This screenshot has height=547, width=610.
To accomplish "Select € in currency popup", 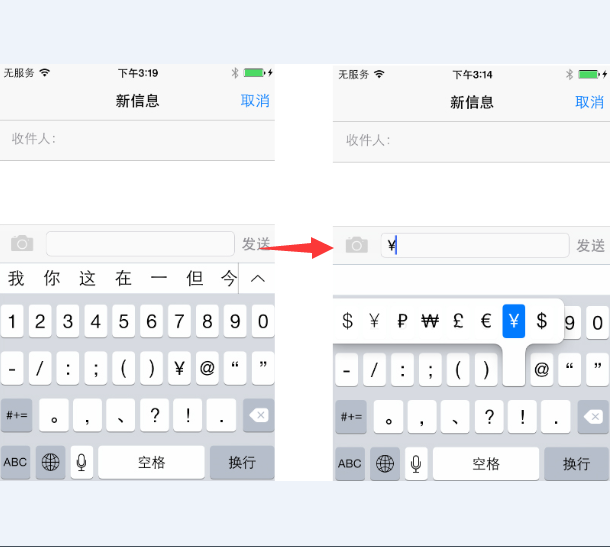I will click(x=486, y=321).
